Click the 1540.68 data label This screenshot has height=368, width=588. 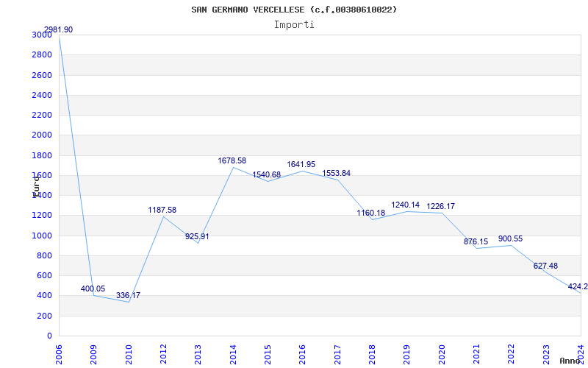click(266, 174)
